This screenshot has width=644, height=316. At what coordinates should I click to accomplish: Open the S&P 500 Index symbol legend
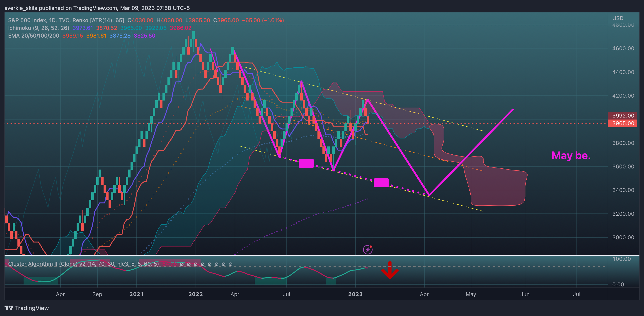click(x=66, y=20)
